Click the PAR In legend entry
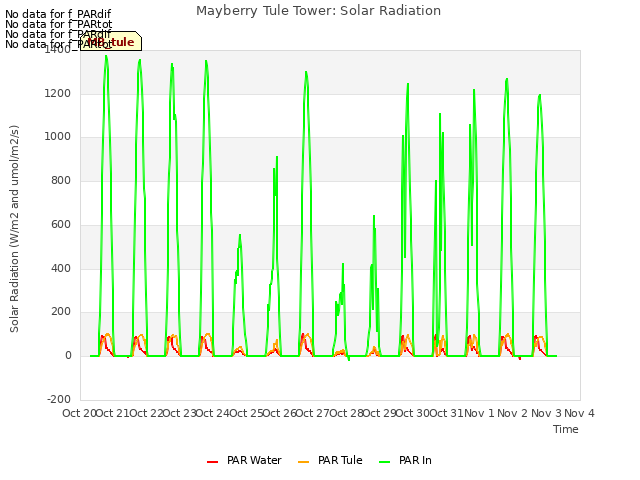 405,460
